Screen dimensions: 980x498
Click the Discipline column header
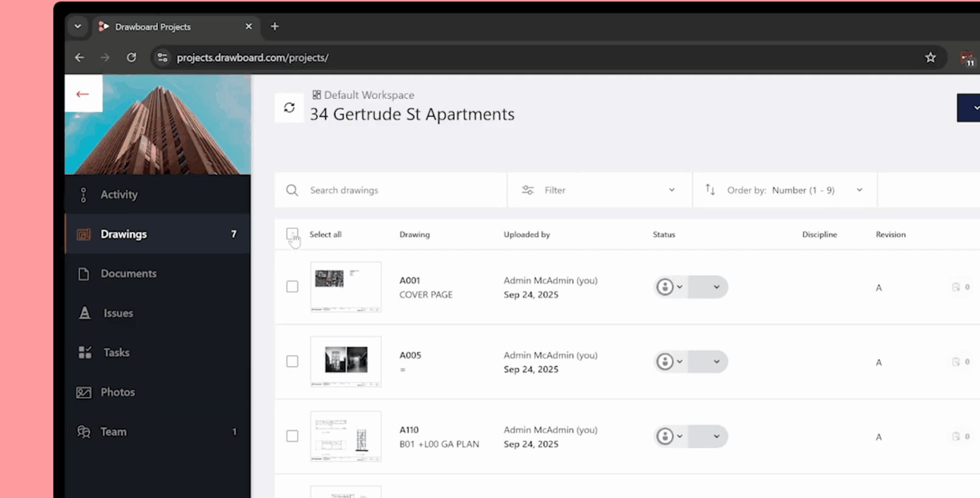820,234
